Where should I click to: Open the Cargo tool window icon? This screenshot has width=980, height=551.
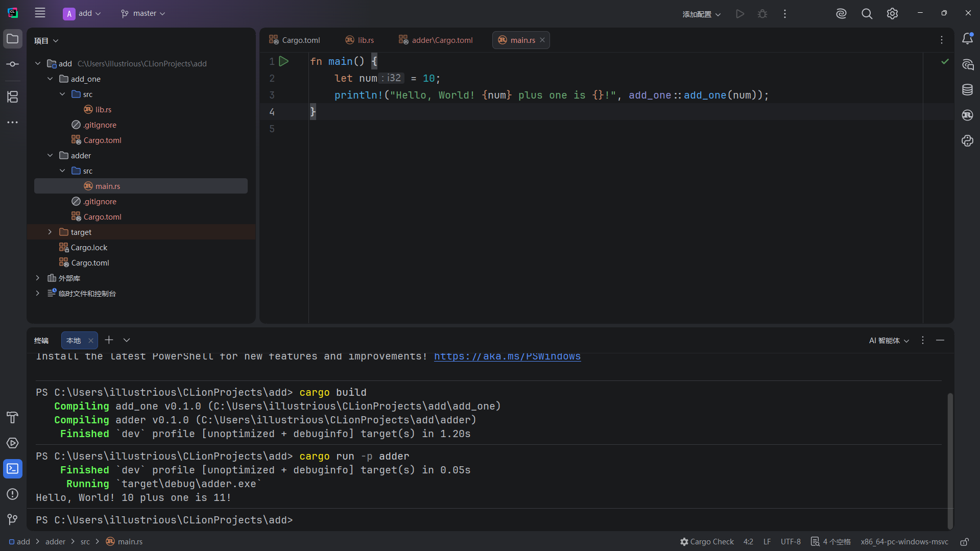[x=967, y=115]
